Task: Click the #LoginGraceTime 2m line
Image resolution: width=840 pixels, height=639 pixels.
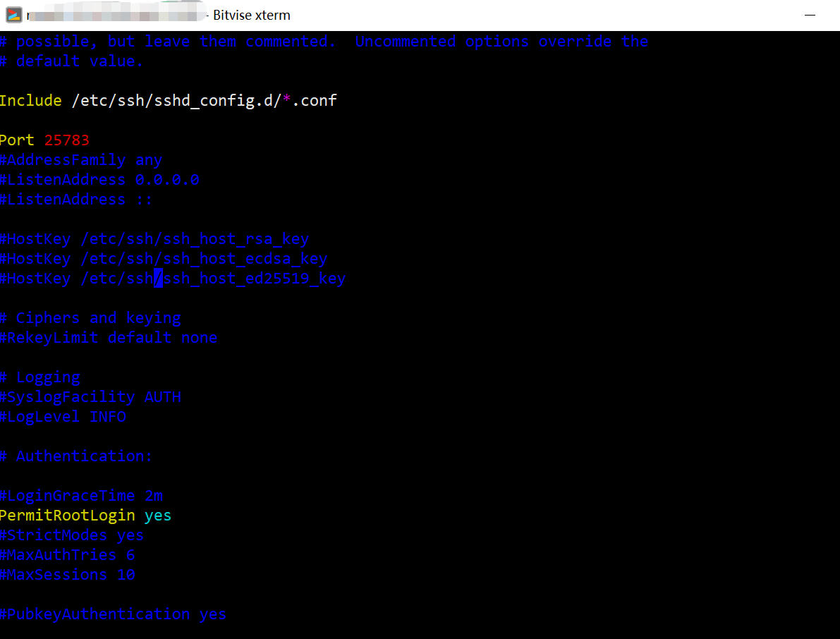Action: 81,495
